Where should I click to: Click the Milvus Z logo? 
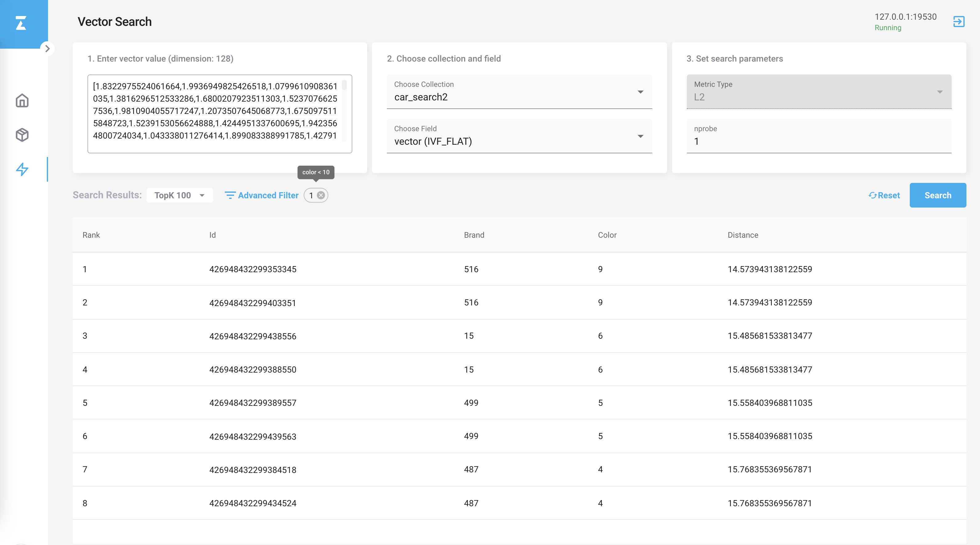pyautogui.click(x=21, y=23)
